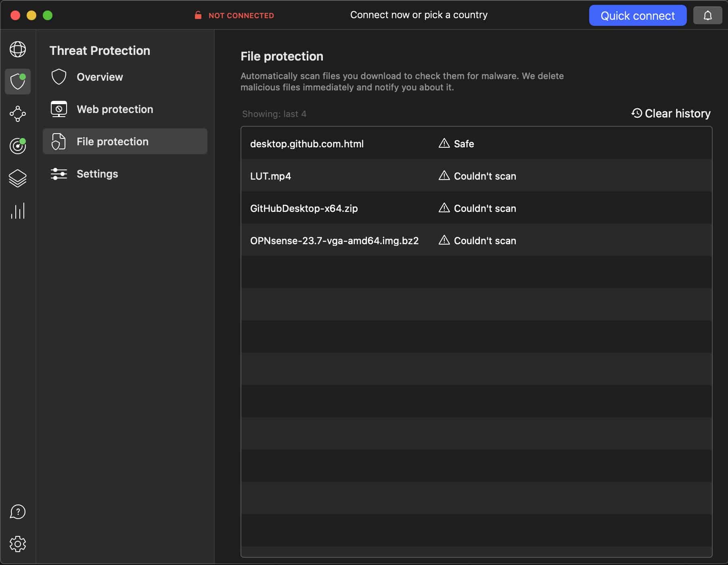The height and width of the screenshot is (565, 728).
Task: Open the statistics bars sidebar icon
Action: 18,211
